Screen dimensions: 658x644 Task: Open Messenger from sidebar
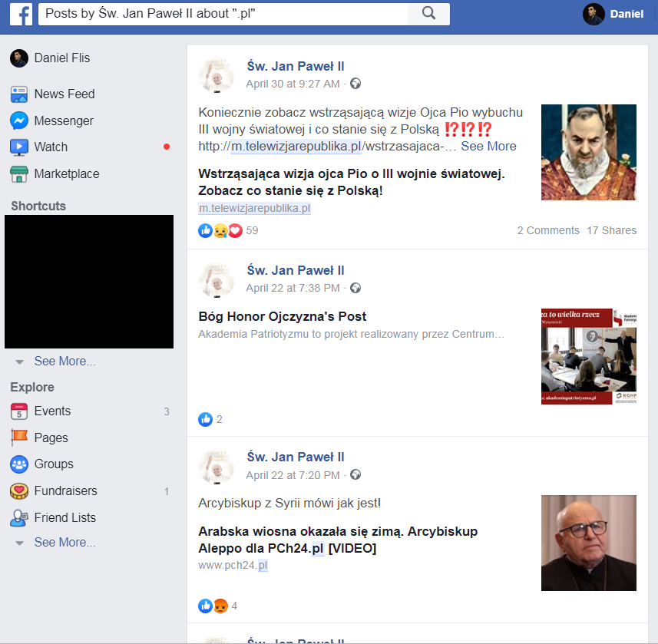pyautogui.click(x=64, y=121)
